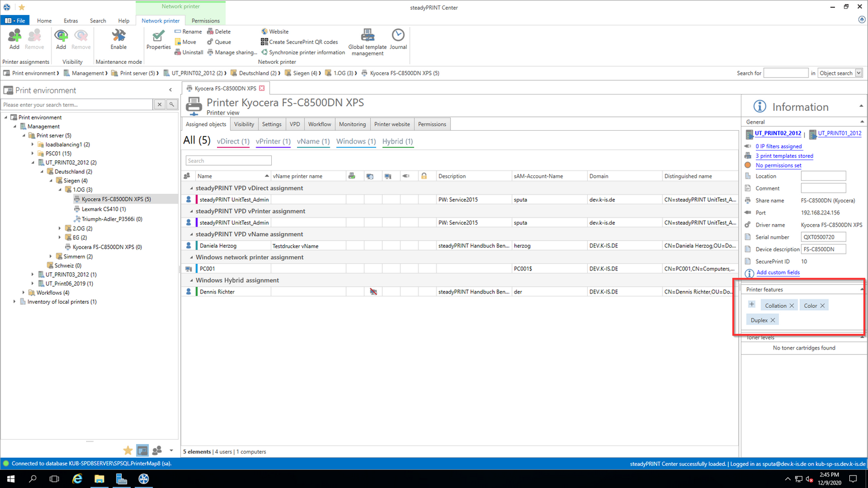This screenshot has width=868, height=488.
Task: Open Settings printer view tab
Action: [272, 124]
